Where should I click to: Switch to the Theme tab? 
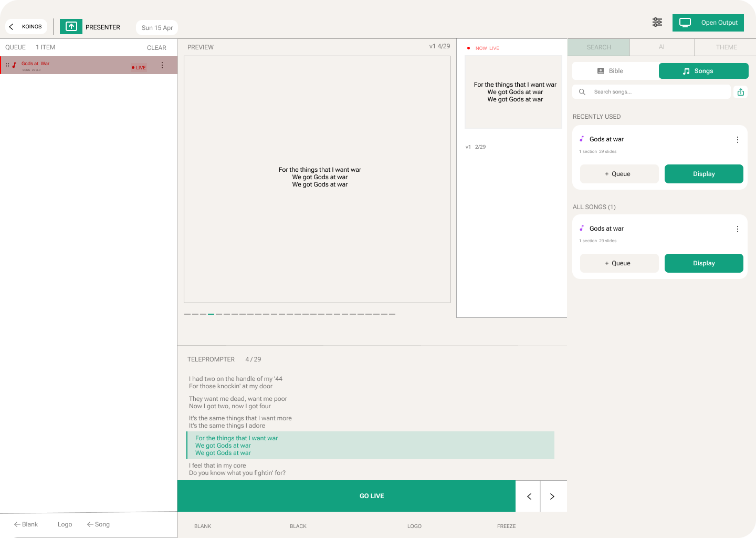(x=726, y=47)
